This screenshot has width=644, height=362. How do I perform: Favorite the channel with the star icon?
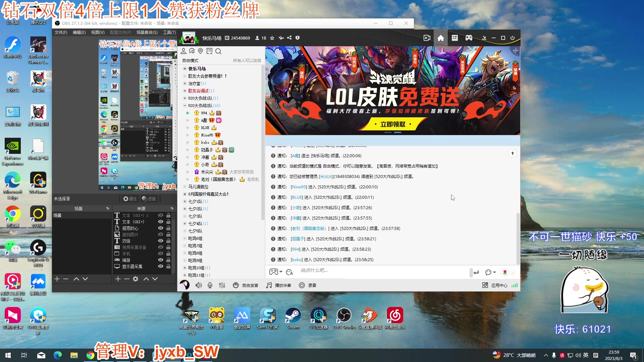(x=272, y=38)
